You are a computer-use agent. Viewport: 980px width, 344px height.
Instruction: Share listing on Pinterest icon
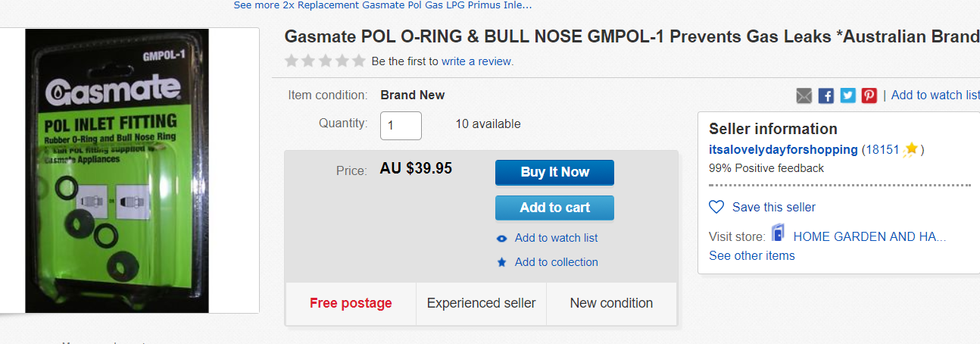pyautogui.click(x=869, y=95)
